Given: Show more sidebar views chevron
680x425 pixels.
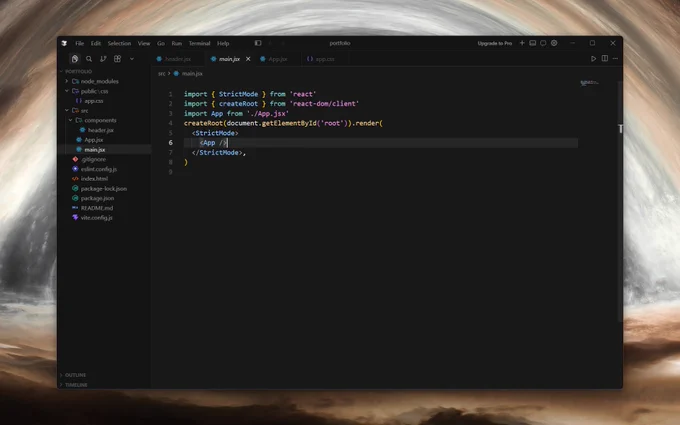Looking at the screenshot, I should (132, 59).
